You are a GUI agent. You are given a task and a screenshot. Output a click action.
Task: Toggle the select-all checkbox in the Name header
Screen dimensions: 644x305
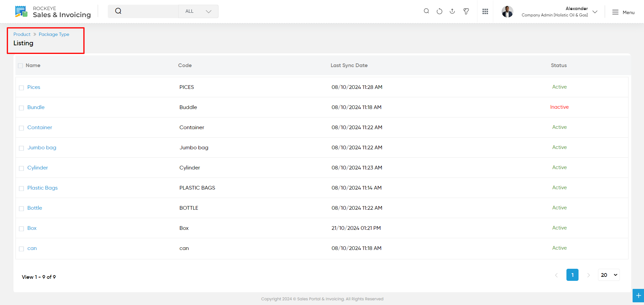click(20, 66)
